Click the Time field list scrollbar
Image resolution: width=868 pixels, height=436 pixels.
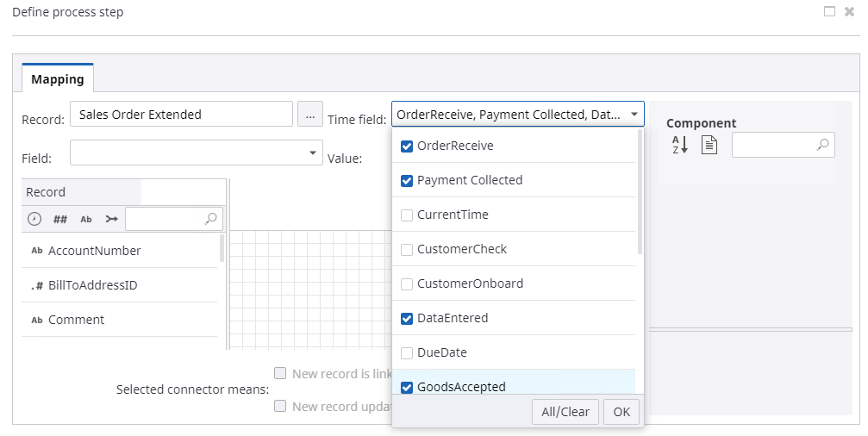coord(640,191)
